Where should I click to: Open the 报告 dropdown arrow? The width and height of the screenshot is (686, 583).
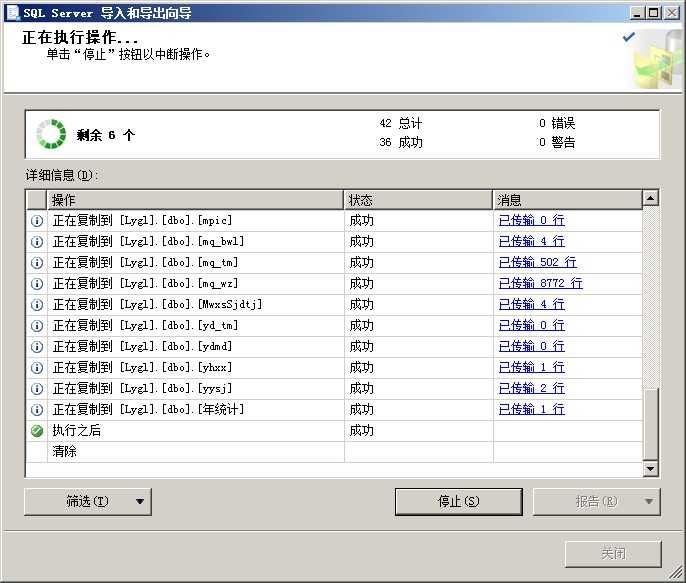pos(649,502)
